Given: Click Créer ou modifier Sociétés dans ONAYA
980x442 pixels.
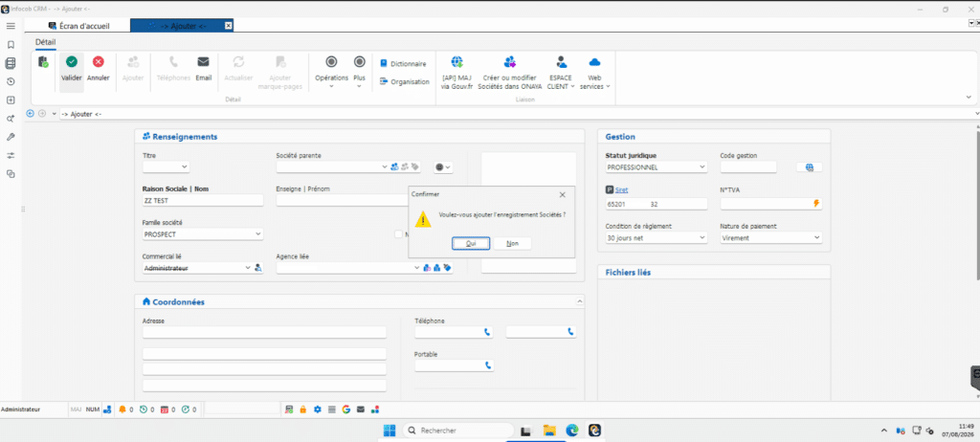Looking at the screenshot, I should pyautogui.click(x=511, y=73).
